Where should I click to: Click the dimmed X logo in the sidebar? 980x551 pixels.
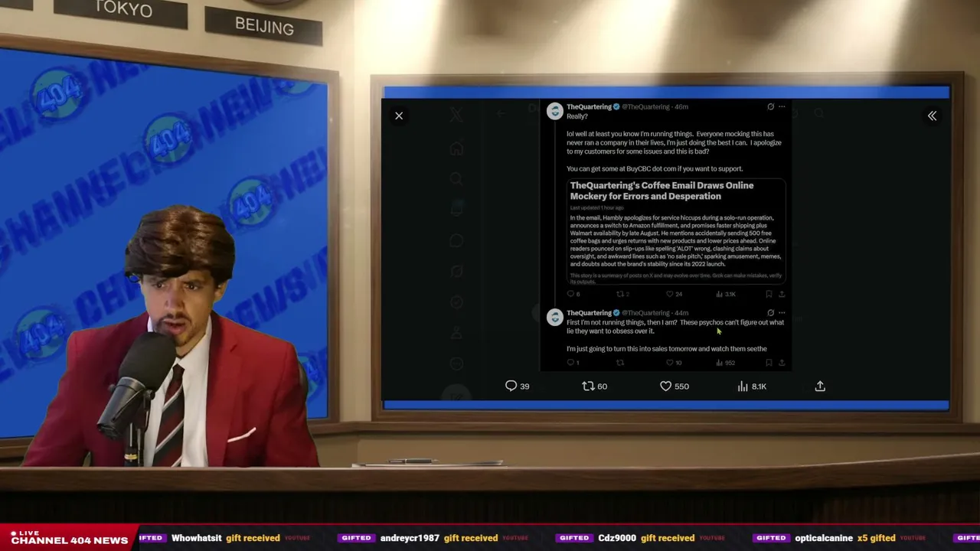[456, 116]
